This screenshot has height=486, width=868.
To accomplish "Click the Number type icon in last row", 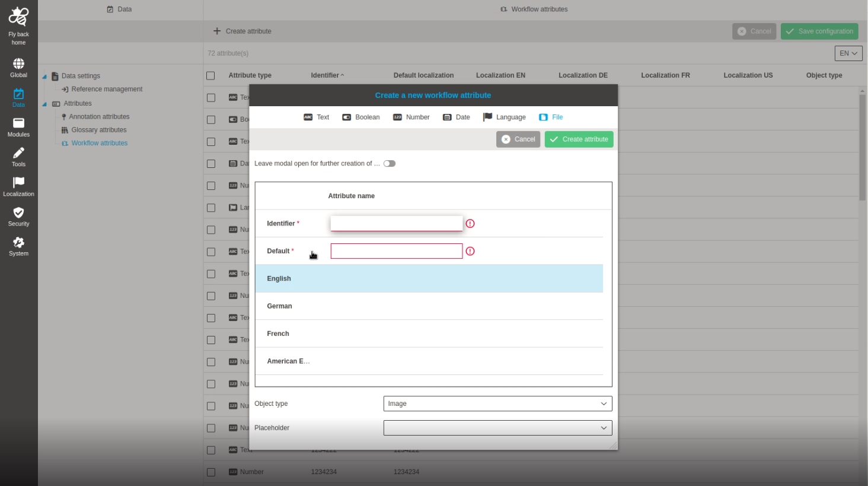I will (233, 472).
